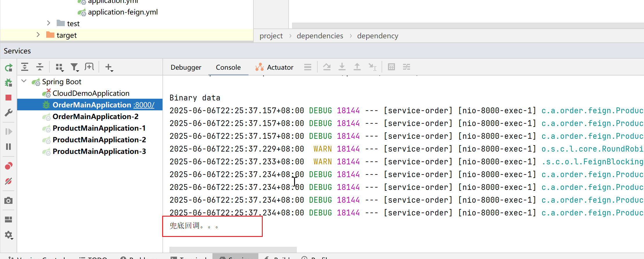
Task: Click the editor horizontal scrollbar
Action: tap(468, 26)
